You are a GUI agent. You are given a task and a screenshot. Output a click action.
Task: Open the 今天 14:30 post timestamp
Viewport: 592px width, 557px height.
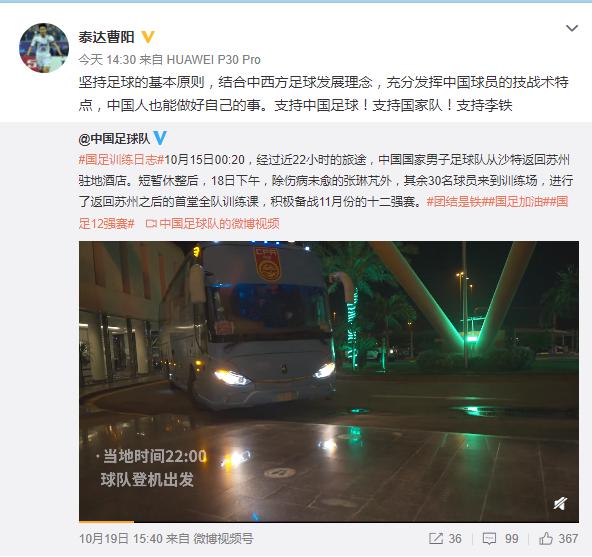pos(107,60)
